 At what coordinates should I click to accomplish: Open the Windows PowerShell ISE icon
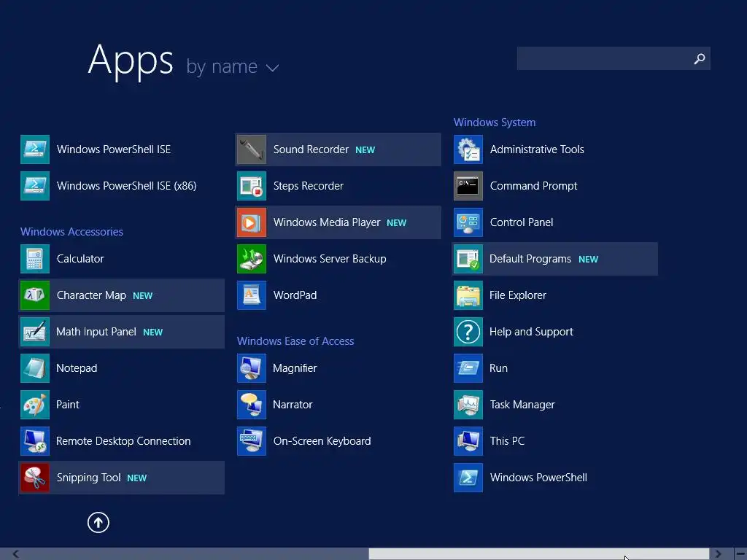pos(35,149)
